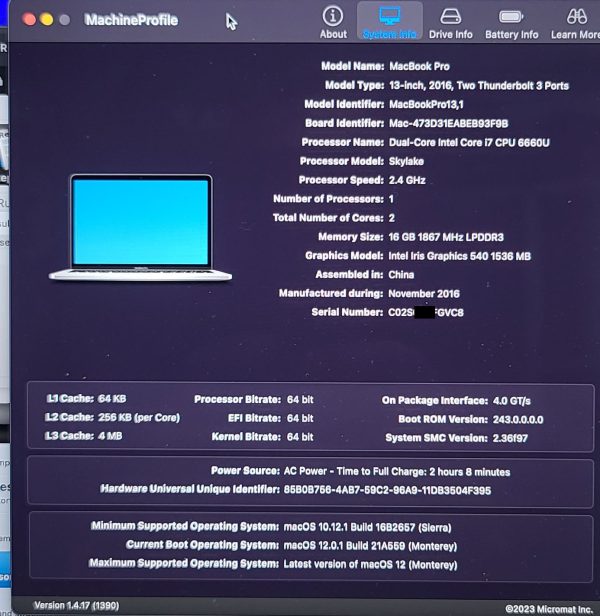Click the MacBook Pro laptop image
Image resolution: width=600 pixels, height=616 pixels.
[140, 228]
